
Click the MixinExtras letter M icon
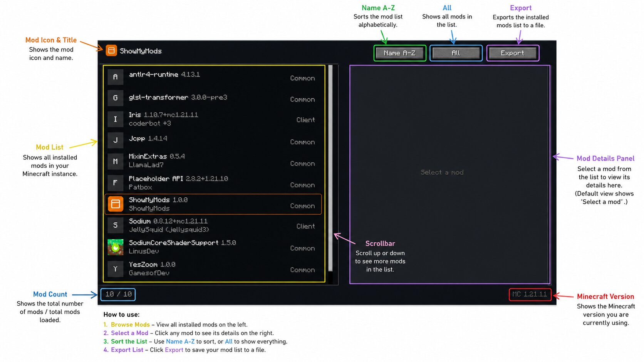[x=115, y=162]
